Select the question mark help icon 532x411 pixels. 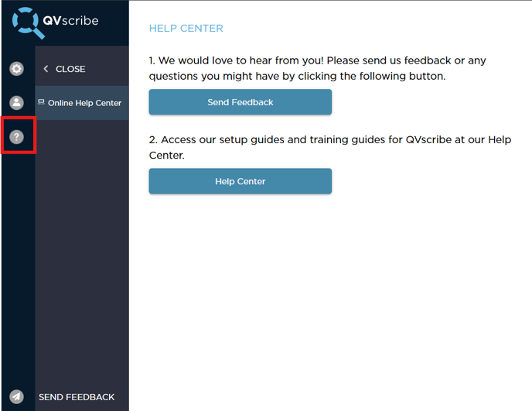pyautogui.click(x=16, y=136)
